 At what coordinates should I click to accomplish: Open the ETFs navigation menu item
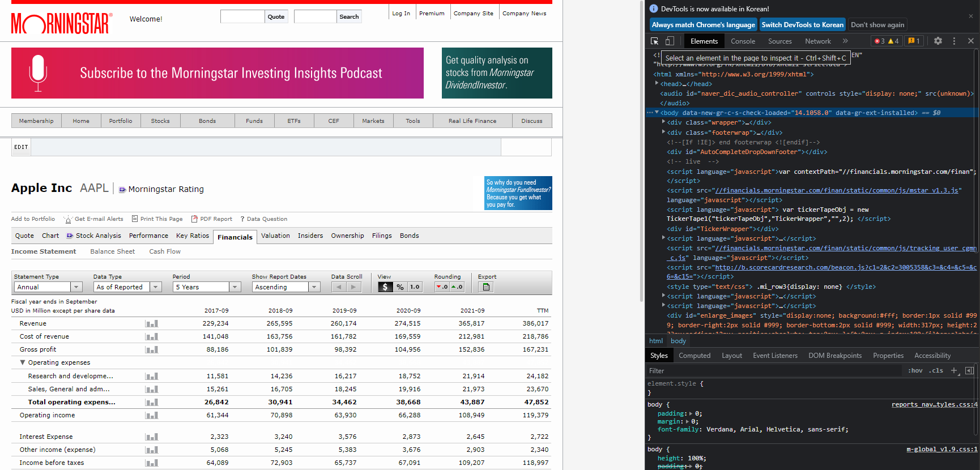(294, 121)
